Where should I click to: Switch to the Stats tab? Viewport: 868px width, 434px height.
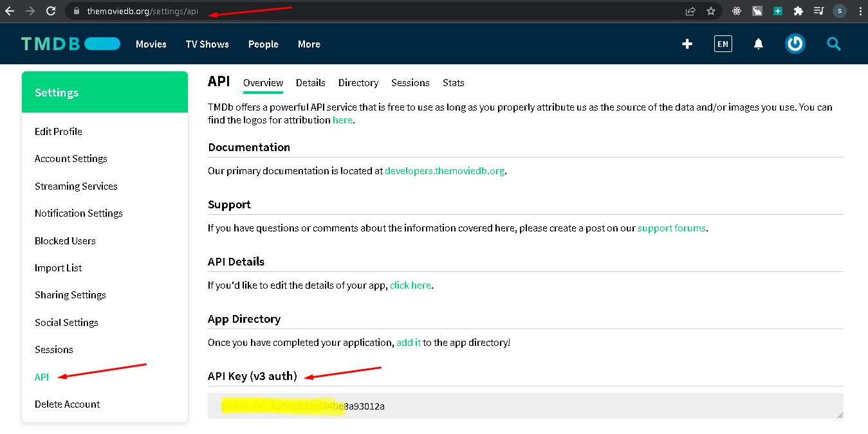coord(454,83)
